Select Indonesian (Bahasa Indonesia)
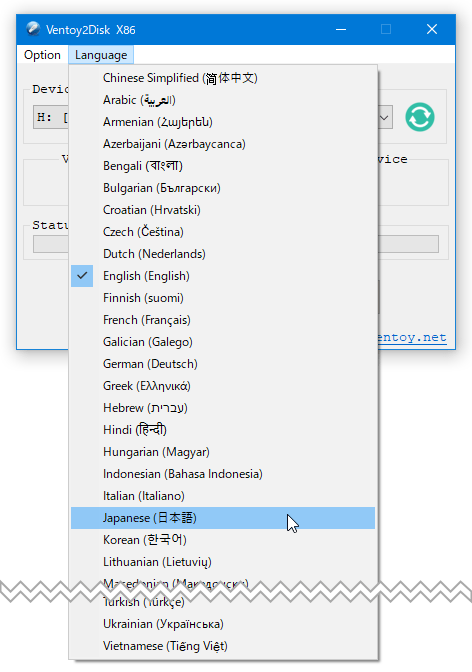This screenshot has width=472, height=672. 223,474
